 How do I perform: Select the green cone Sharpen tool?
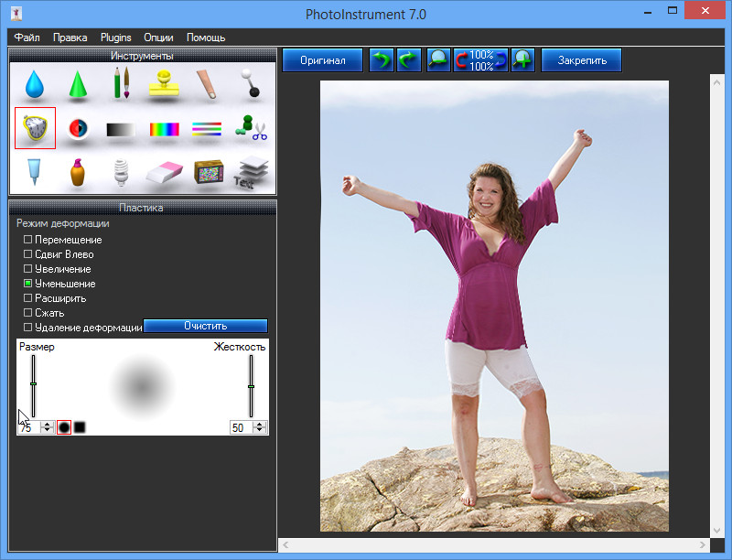(78, 84)
